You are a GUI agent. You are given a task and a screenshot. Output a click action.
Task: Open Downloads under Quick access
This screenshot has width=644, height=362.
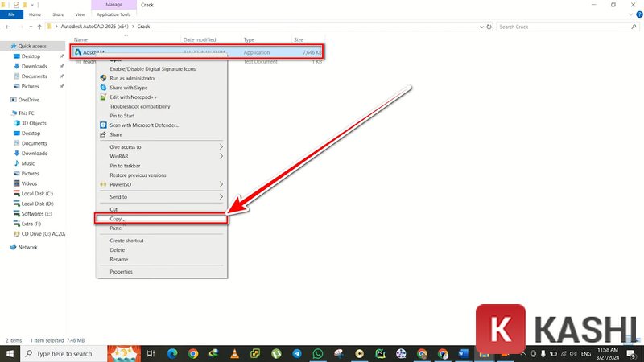pyautogui.click(x=34, y=66)
